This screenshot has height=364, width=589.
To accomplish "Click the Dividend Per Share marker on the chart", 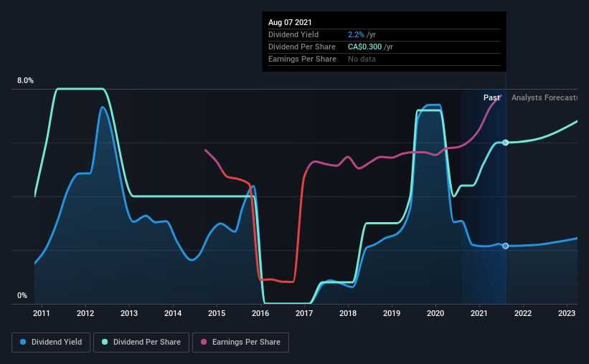I will click(506, 143).
